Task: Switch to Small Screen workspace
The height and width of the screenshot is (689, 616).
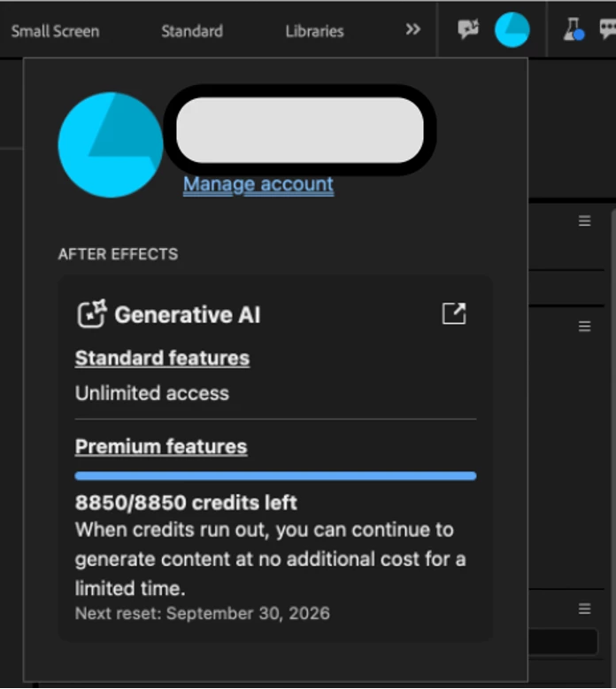Action: point(56,31)
